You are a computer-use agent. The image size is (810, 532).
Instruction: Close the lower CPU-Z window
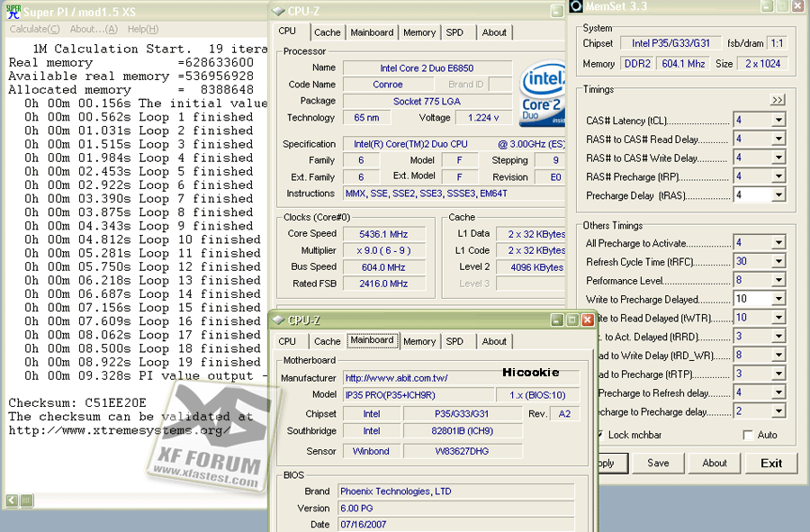click(588, 320)
